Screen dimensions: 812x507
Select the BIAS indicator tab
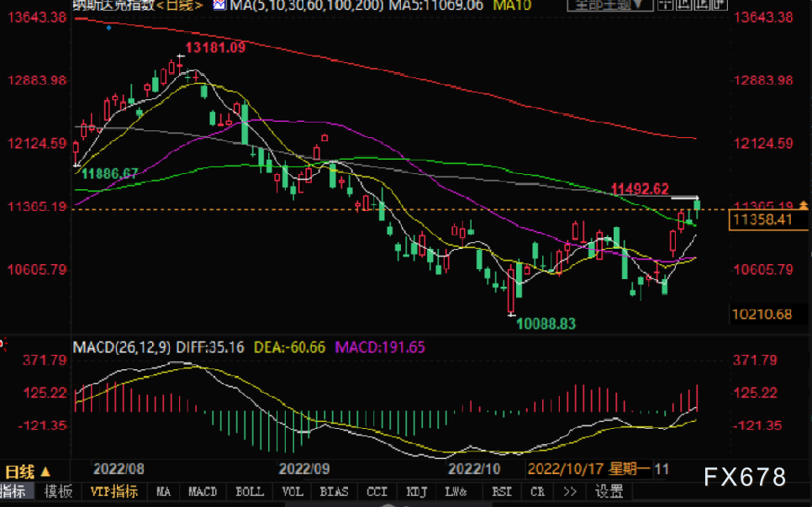tap(334, 492)
